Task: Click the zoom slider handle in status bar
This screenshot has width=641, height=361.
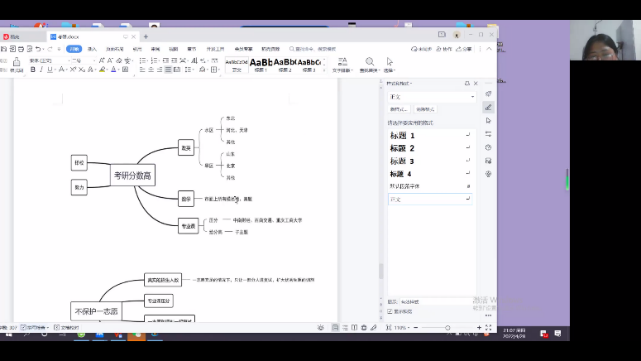Action: [448, 327]
